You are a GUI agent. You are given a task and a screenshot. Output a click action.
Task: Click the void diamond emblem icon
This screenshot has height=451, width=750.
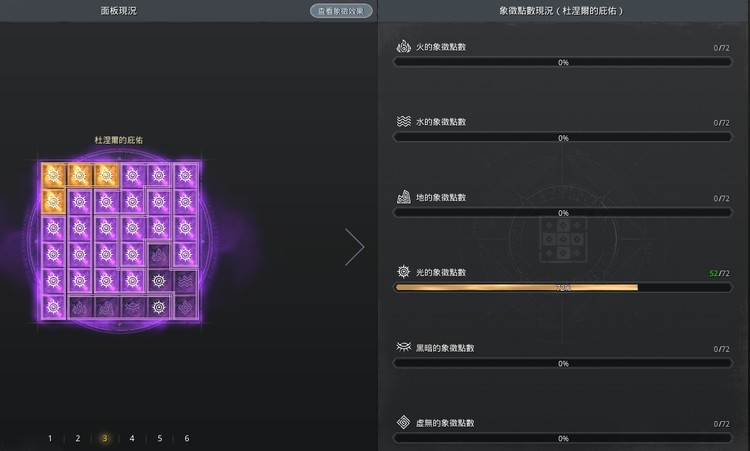point(403,422)
